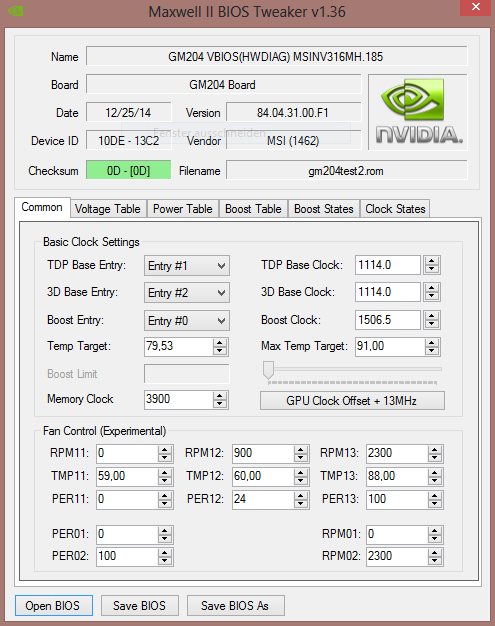Decrease 3D Base Clock with down arrow

click(432, 297)
